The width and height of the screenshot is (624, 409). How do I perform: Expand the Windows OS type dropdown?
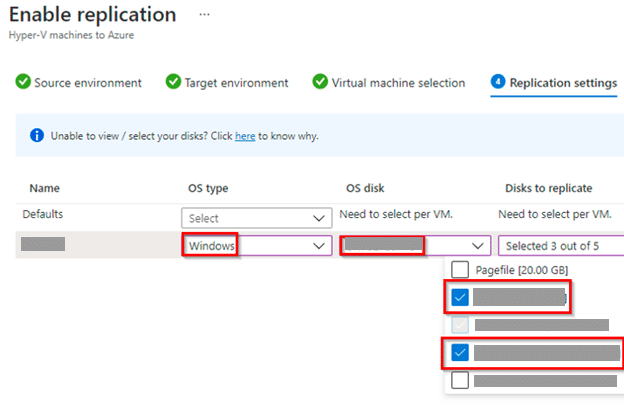pyautogui.click(x=257, y=245)
